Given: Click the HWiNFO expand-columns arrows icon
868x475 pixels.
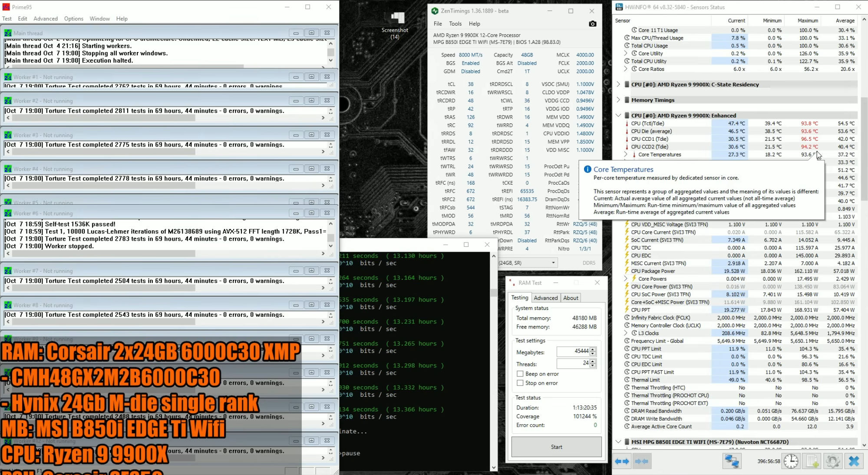Looking at the screenshot, I should [622, 461].
